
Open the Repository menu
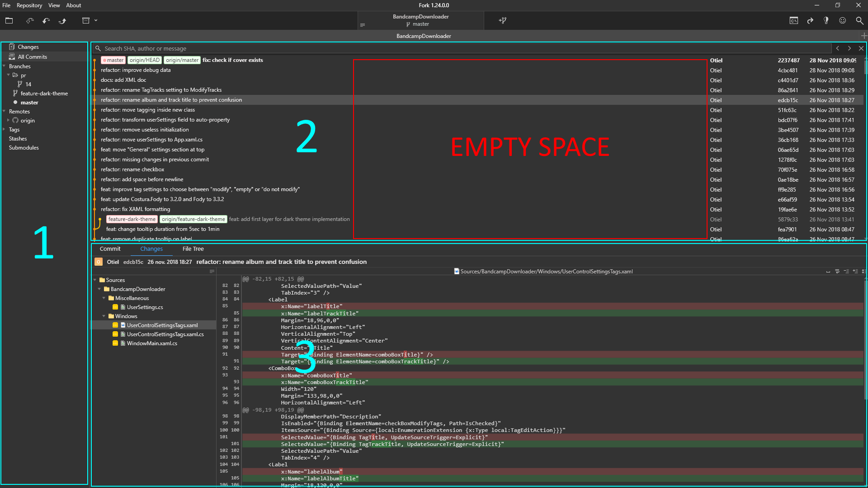(29, 5)
